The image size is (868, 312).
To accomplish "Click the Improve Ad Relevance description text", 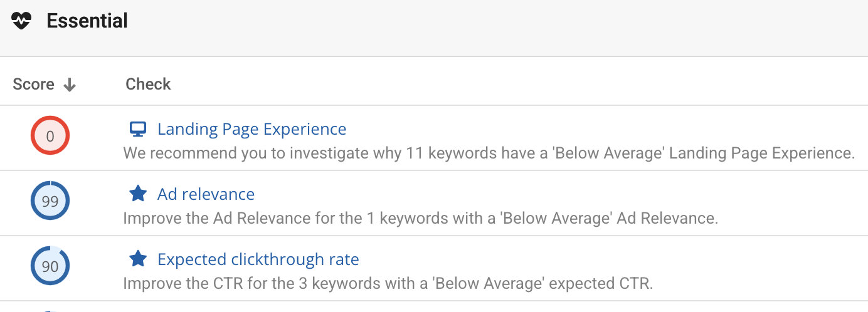I will pyautogui.click(x=420, y=218).
